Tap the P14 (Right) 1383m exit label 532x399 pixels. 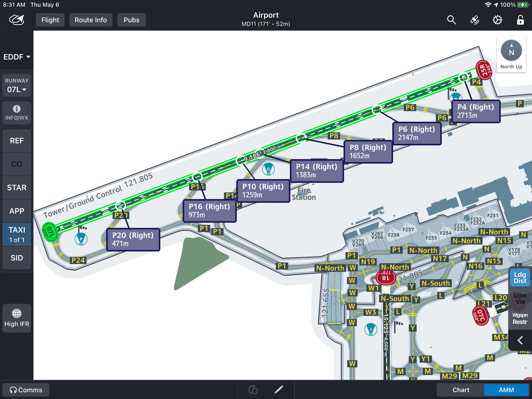pyautogui.click(x=316, y=171)
